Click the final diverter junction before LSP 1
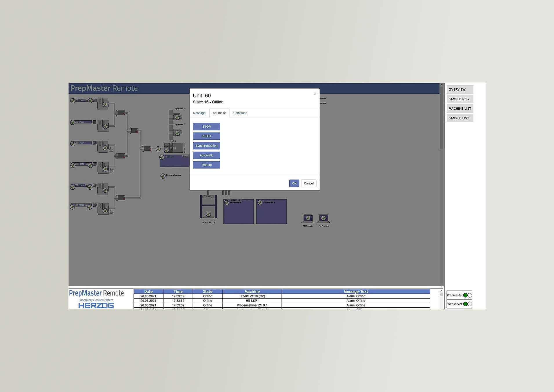Screen dimensions: 554x392 pyautogui.click(x=147, y=148)
